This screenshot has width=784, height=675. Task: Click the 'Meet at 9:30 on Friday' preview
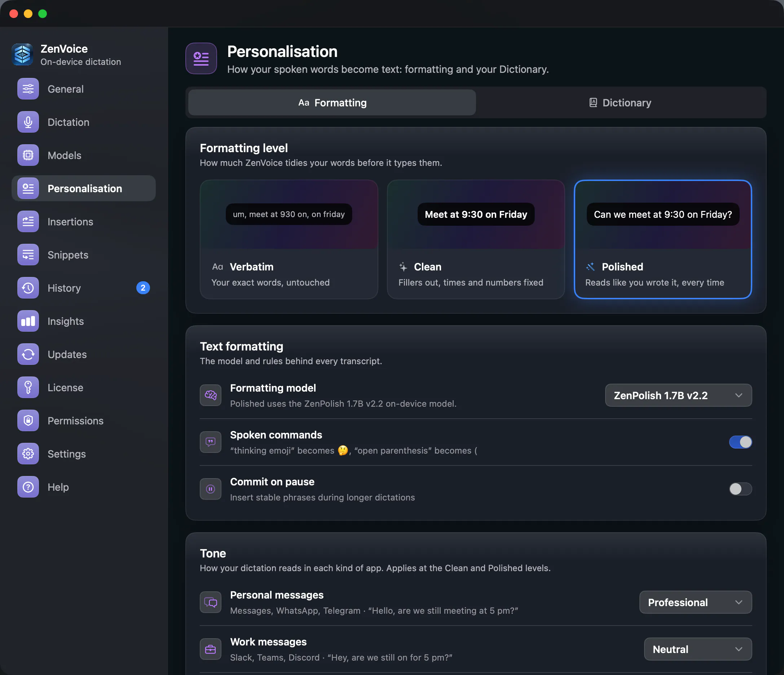[x=476, y=215]
